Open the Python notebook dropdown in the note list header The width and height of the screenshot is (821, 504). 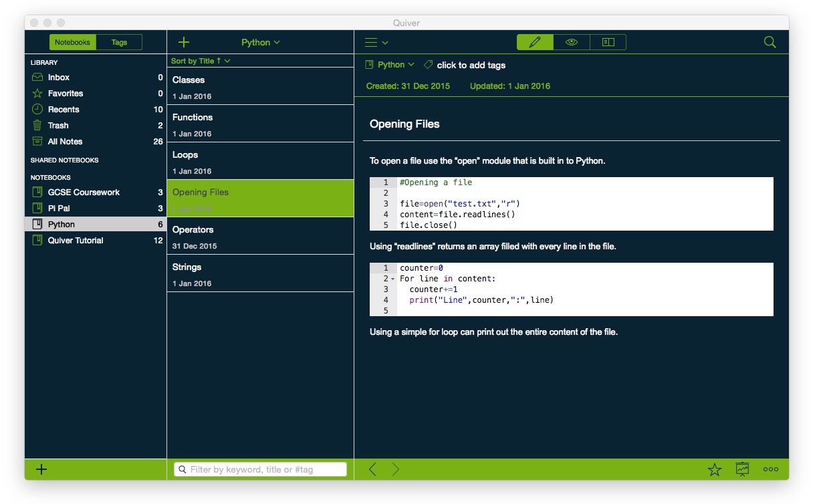tap(261, 42)
